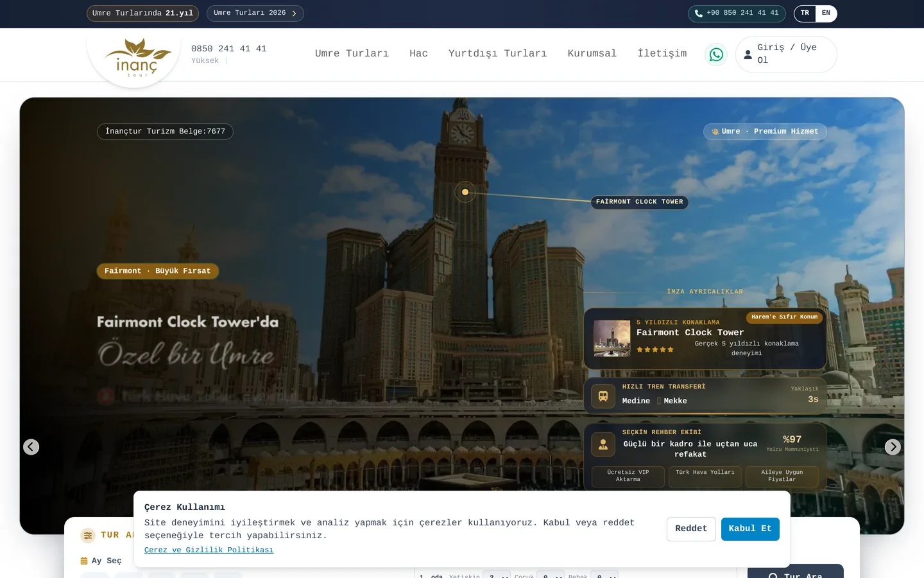The image size is (924, 578).
Task: Open Umre Turları menu
Action: point(352,54)
